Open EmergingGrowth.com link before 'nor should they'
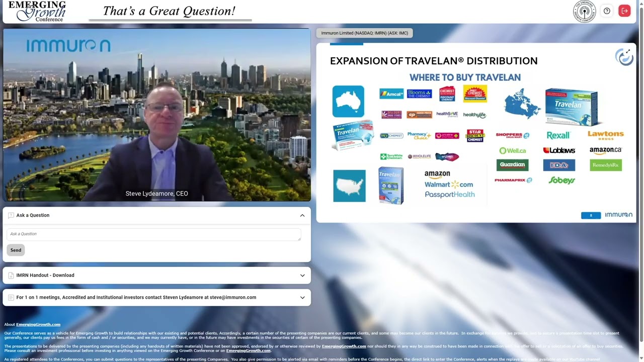644x362 pixels. click(x=344, y=346)
